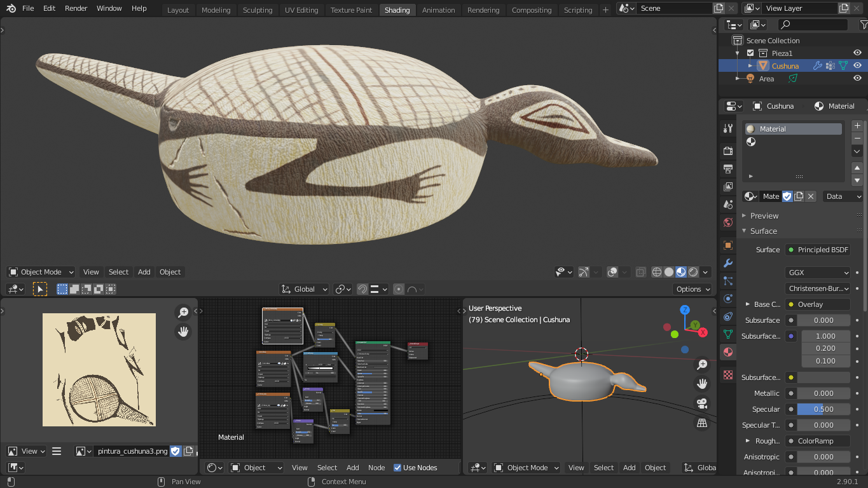Screen dimensions: 868x488
Task: Open the Object properties tab icon
Action: 728,245
